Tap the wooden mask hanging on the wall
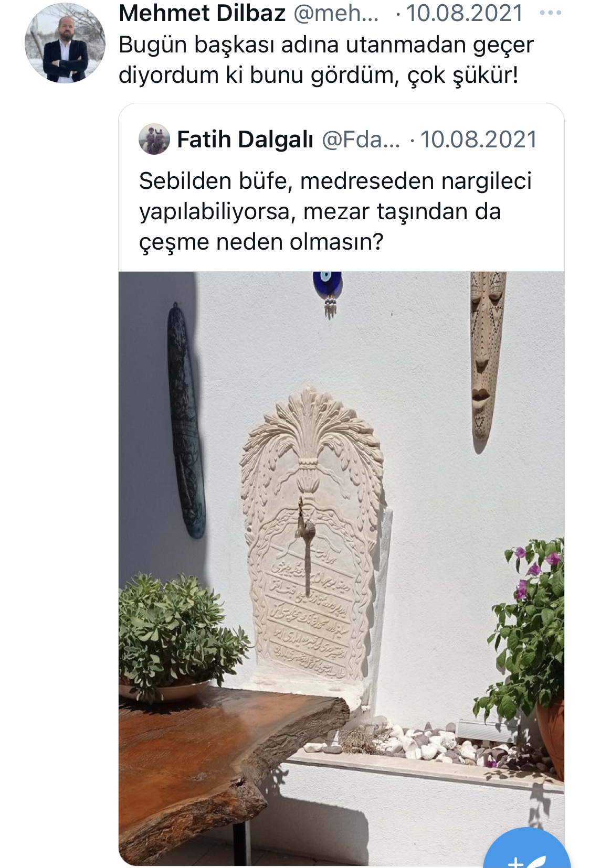The height and width of the screenshot is (868, 590). point(487,362)
